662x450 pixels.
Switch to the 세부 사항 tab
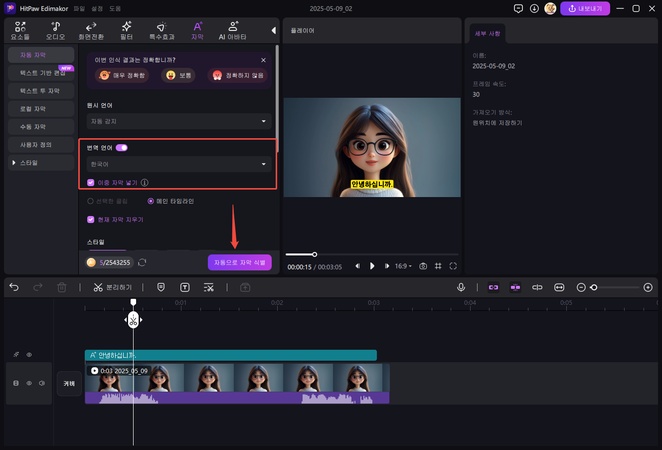pos(489,33)
